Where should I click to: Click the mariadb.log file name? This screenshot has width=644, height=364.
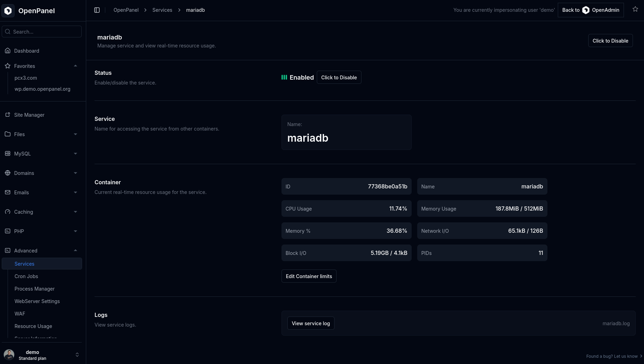tap(616, 323)
